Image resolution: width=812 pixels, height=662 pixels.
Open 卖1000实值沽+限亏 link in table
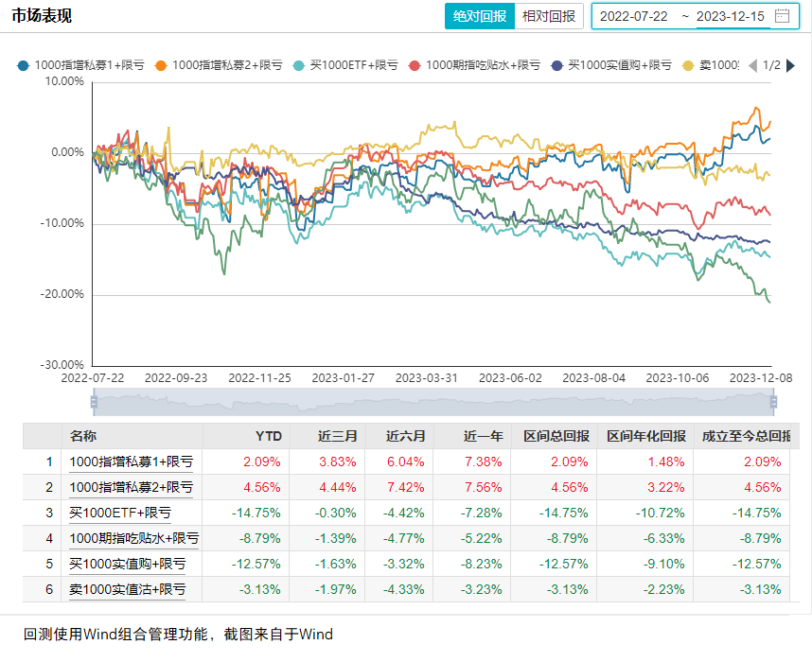128,589
